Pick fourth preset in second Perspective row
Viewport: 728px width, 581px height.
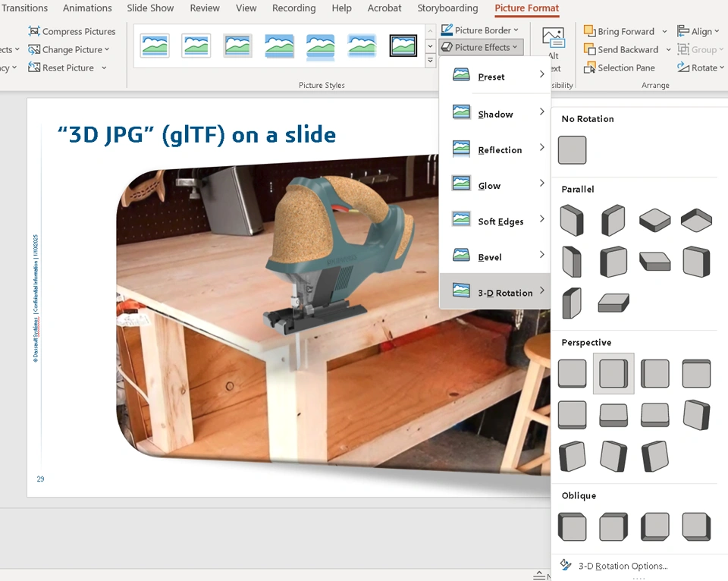(x=696, y=414)
